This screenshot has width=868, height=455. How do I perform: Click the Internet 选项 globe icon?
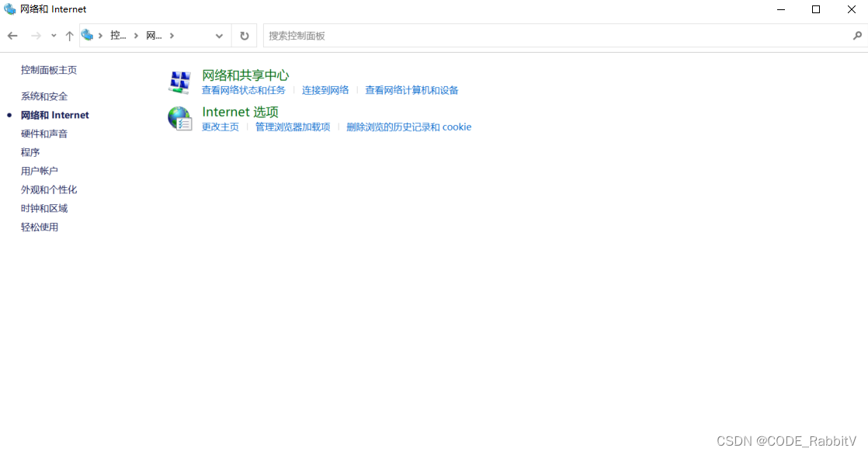(179, 118)
